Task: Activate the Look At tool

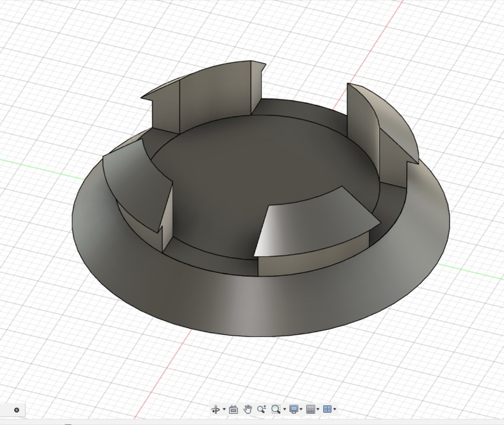Action: (x=233, y=409)
